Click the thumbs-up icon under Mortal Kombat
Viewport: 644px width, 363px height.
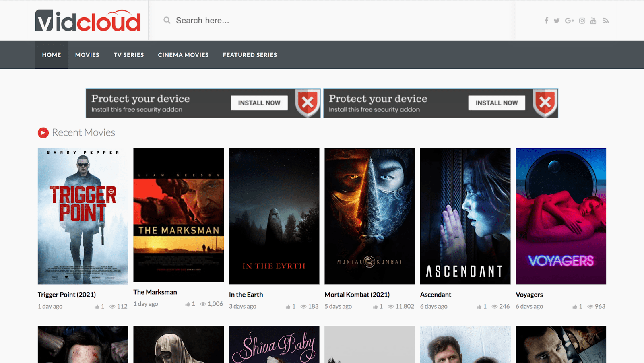click(x=375, y=307)
